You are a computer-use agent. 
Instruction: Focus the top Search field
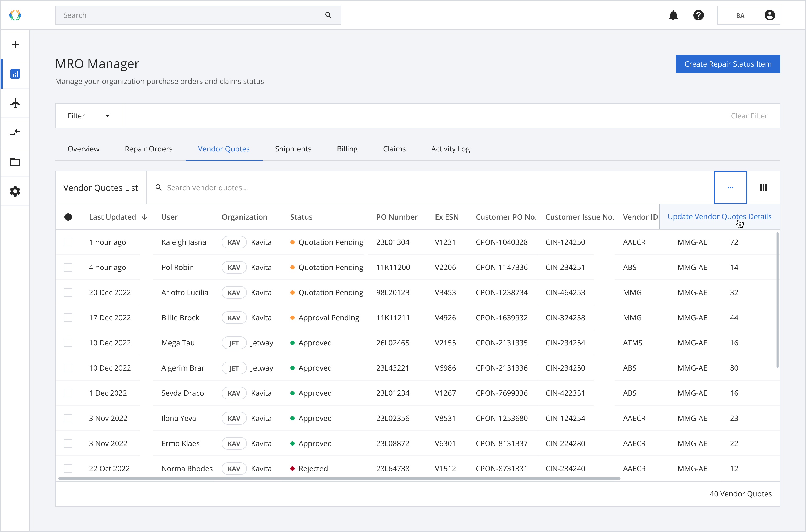(198, 15)
